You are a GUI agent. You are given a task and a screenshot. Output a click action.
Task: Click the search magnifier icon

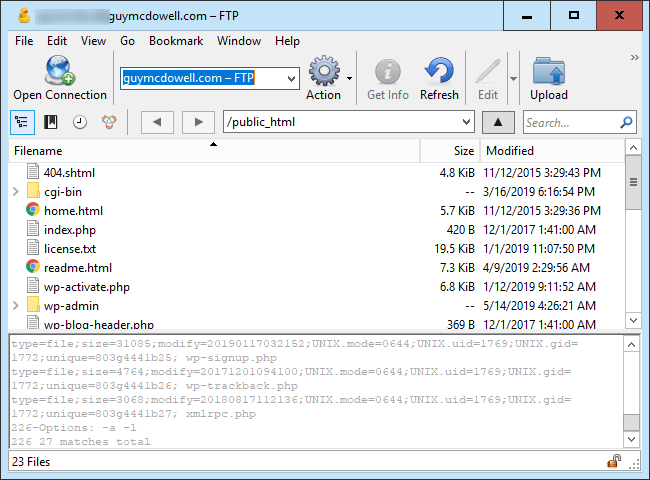click(x=626, y=122)
